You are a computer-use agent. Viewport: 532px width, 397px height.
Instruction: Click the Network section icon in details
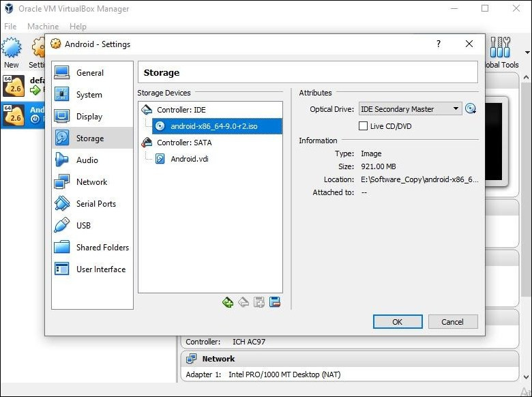tap(192, 359)
